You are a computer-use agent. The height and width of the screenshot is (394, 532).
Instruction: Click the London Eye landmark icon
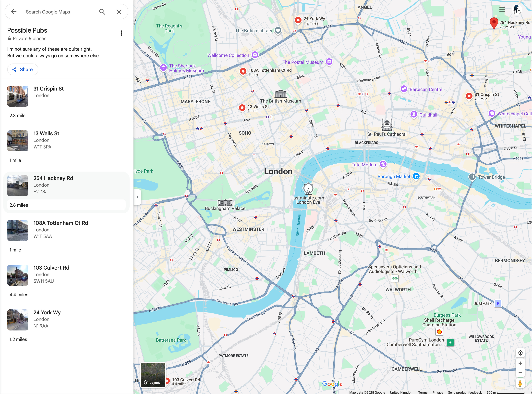point(308,189)
